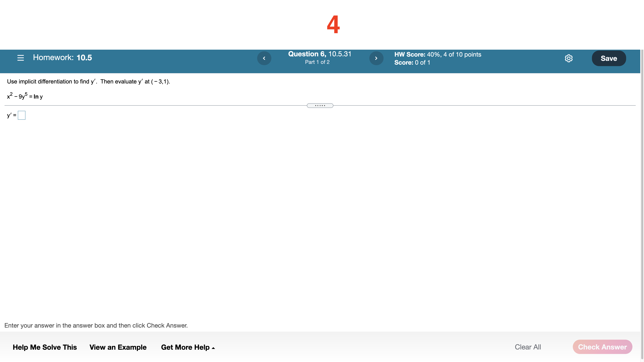The height and width of the screenshot is (362, 644).
Task: Go to previous question arrow
Action: (x=264, y=58)
